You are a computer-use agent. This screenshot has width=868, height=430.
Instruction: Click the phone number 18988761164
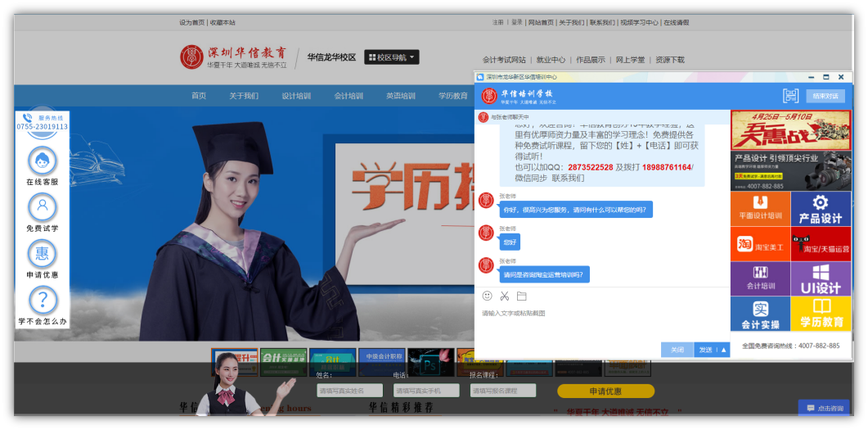[667, 167]
